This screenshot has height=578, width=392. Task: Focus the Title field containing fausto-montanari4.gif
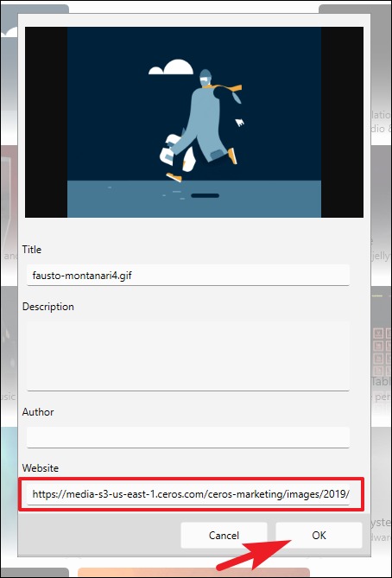[x=188, y=275]
